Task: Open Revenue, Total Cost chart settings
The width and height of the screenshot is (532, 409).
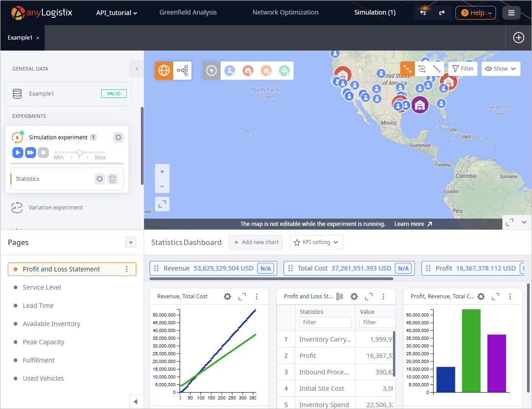Action: click(227, 297)
